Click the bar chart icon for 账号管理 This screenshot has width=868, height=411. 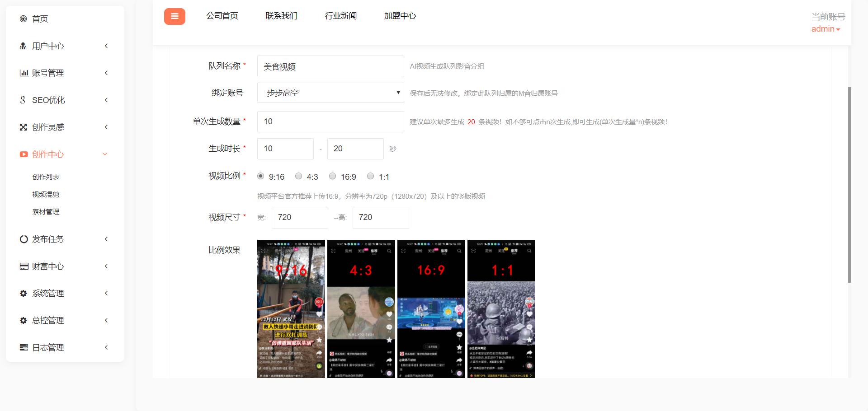point(24,73)
